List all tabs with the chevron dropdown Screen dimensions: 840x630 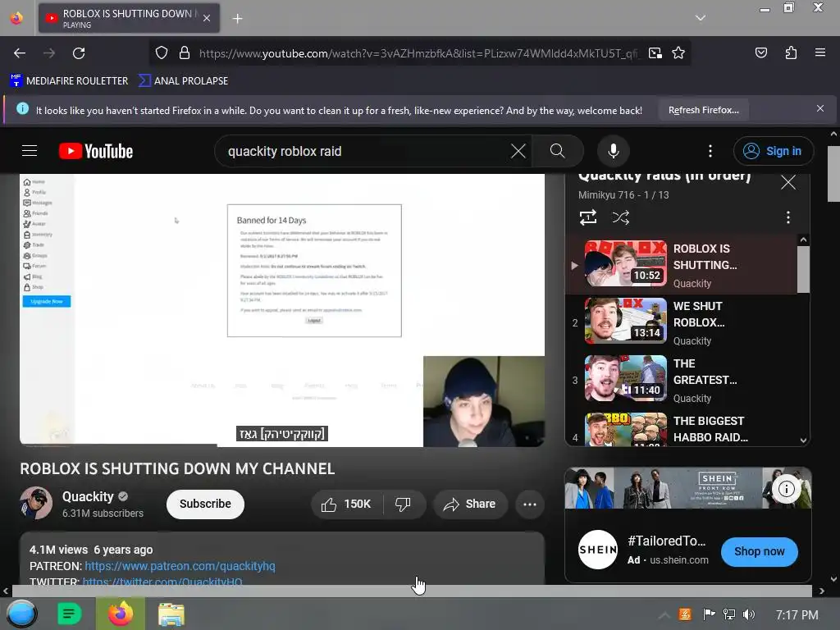tap(701, 18)
